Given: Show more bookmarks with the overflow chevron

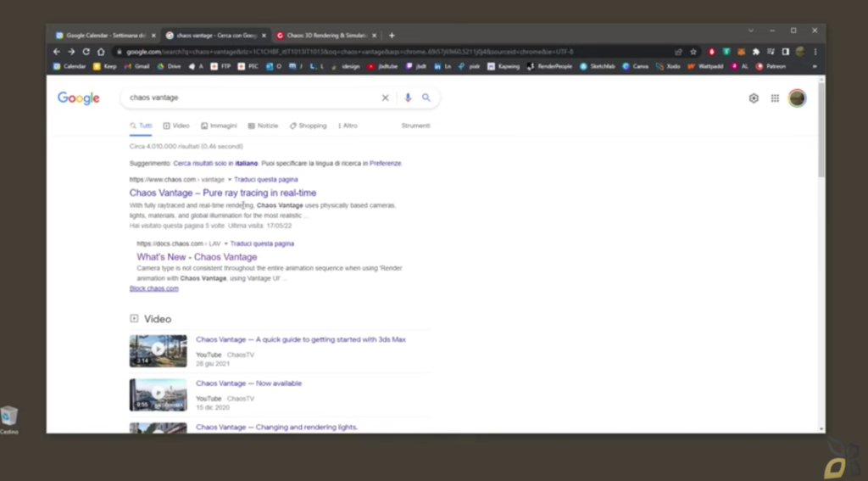Looking at the screenshot, I should point(815,66).
